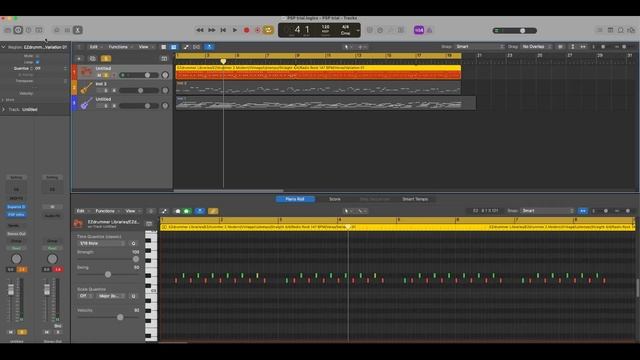
Task: Click the playhead marker in Tracks ruler
Action: click(223, 61)
